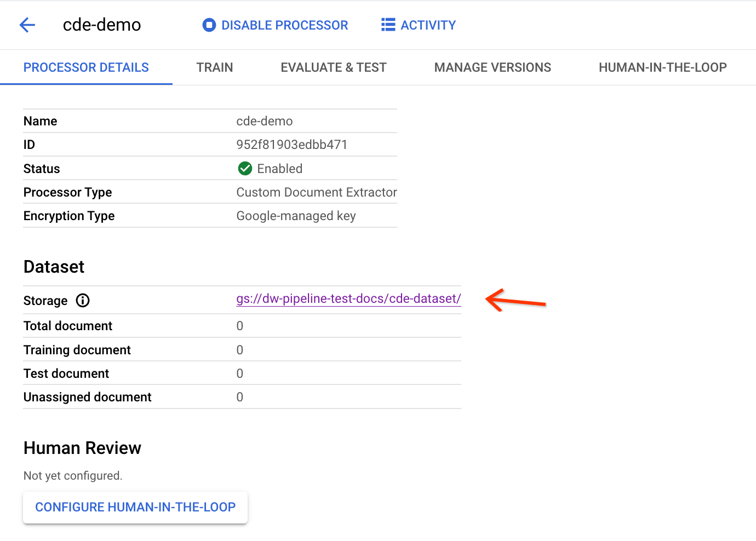
Task: Click the Not yet configured text
Action: [73, 476]
